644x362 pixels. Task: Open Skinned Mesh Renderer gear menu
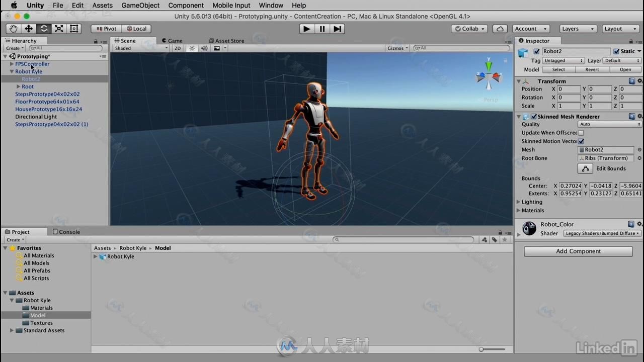[x=640, y=116]
